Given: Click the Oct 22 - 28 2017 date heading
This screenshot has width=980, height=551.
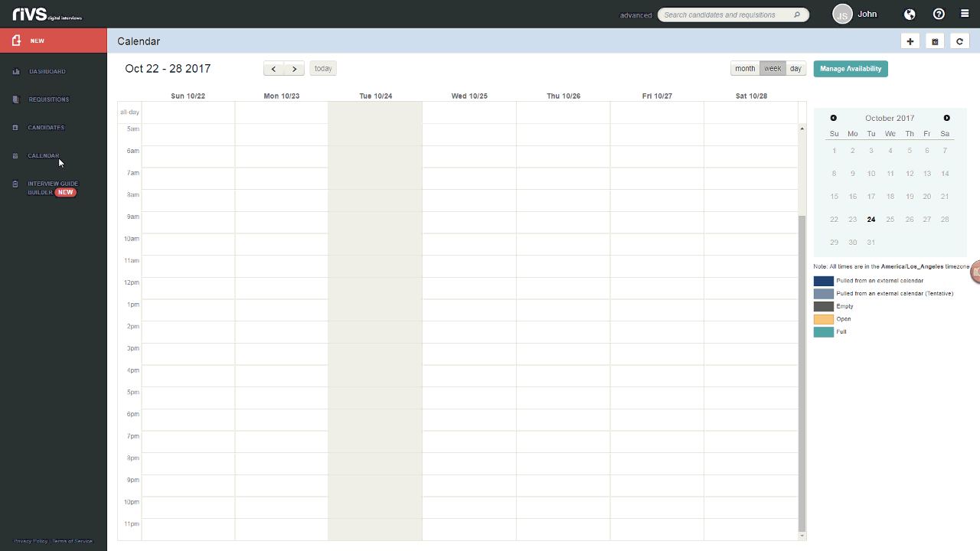Looking at the screenshot, I should pyautogui.click(x=168, y=69).
